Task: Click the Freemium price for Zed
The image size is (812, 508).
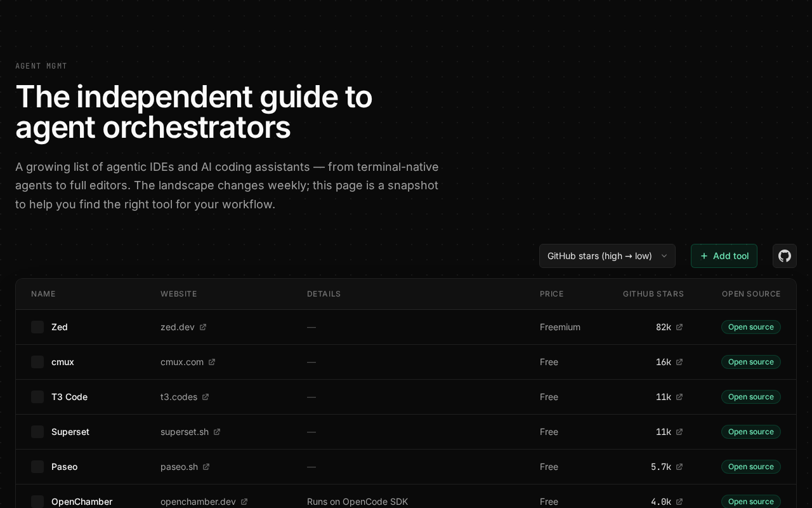Action: coord(560,327)
